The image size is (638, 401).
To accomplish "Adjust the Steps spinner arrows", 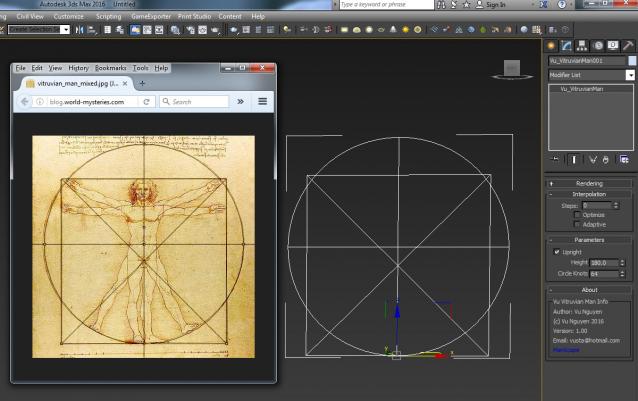I will (x=616, y=205).
